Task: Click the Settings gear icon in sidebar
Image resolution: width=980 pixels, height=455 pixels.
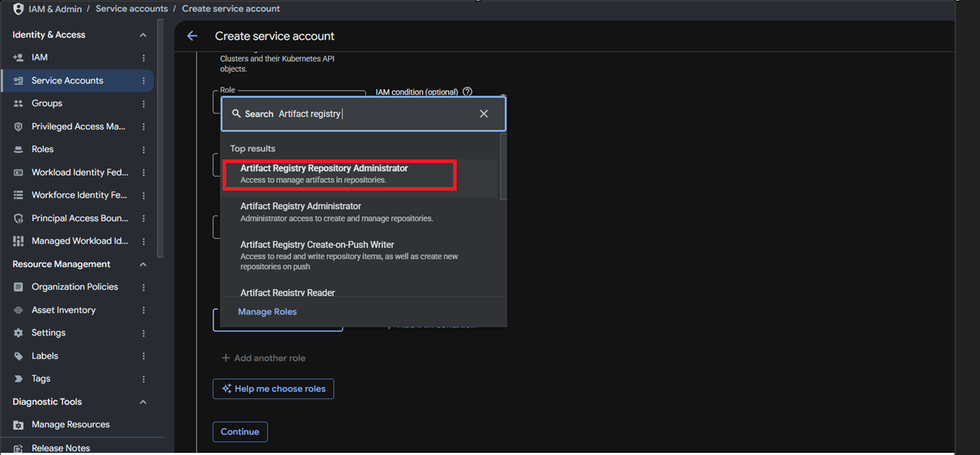Action: pyautogui.click(x=18, y=333)
